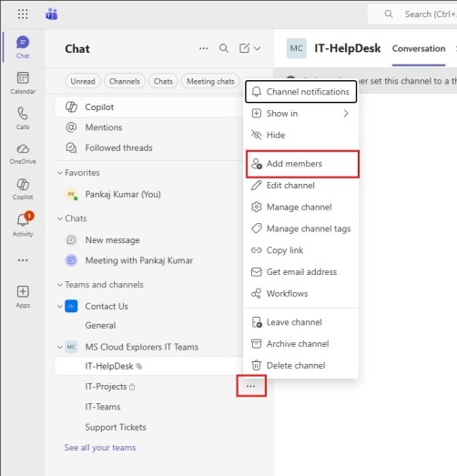
Task: Collapse the Chats section
Action: pyautogui.click(x=60, y=218)
